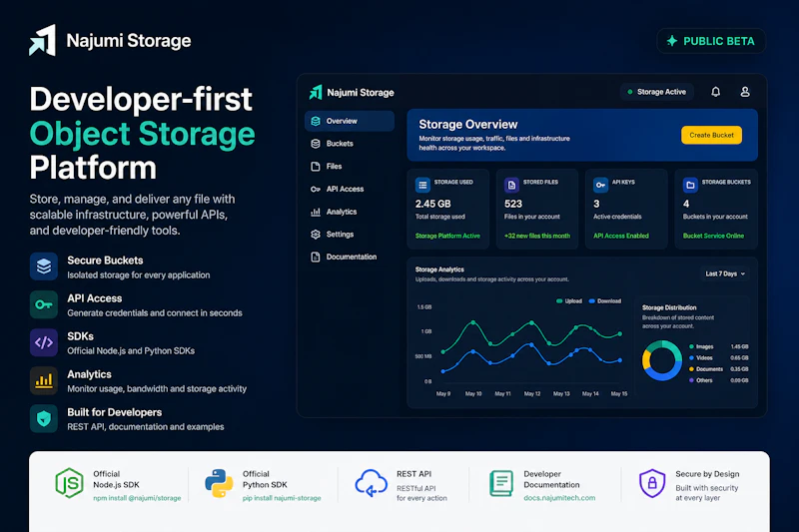Click the API Access key icon in sidebar
This screenshot has height=532, width=799.
click(x=316, y=189)
